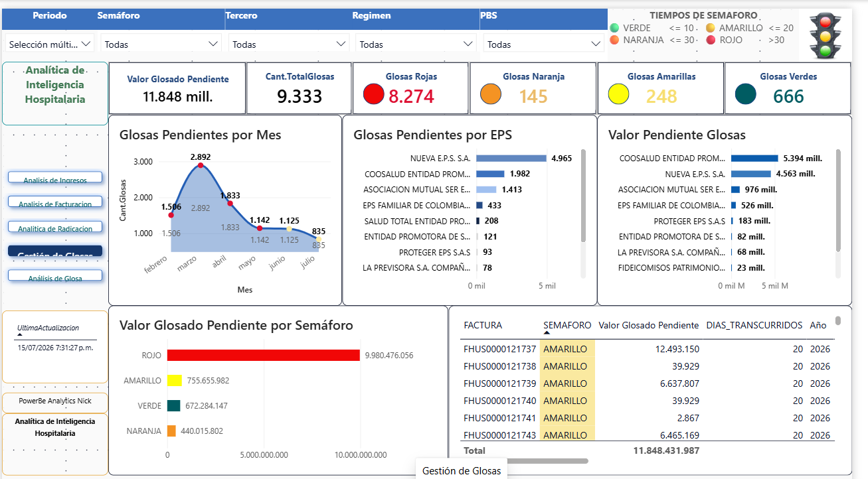Click yellow AMARILLO legend dot

[711, 28]
